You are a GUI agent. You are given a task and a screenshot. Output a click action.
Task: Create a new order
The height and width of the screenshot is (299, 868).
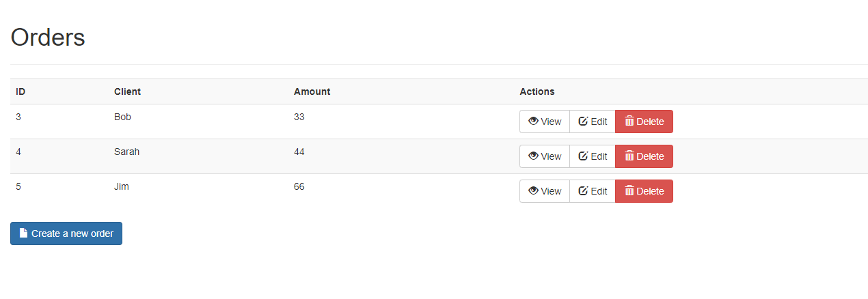tap(66, 233)
